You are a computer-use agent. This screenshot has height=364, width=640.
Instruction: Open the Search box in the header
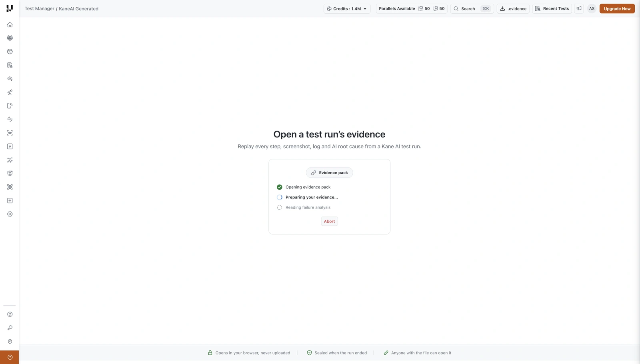click(472, 8)
